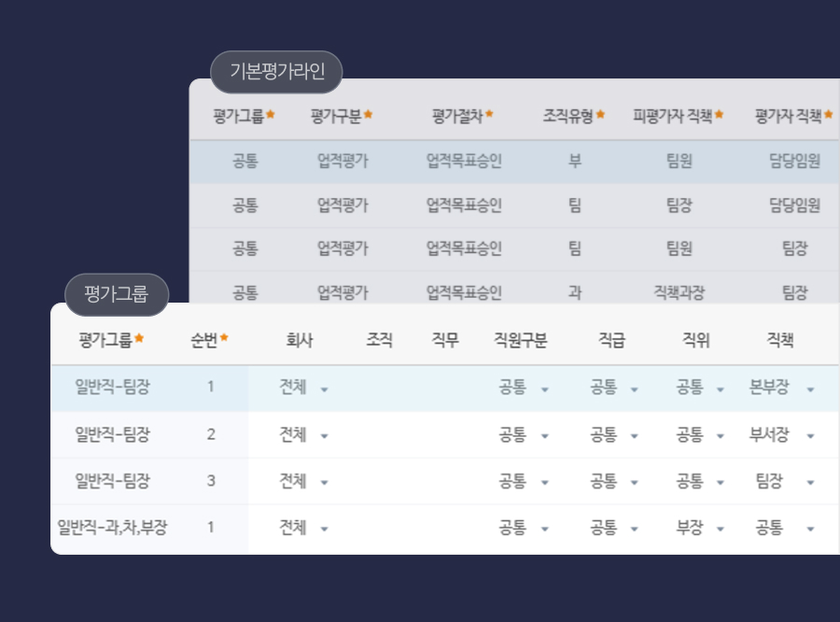Click the 직무 column header
This screenshot has height=622, width=840.
click(445, 340)
